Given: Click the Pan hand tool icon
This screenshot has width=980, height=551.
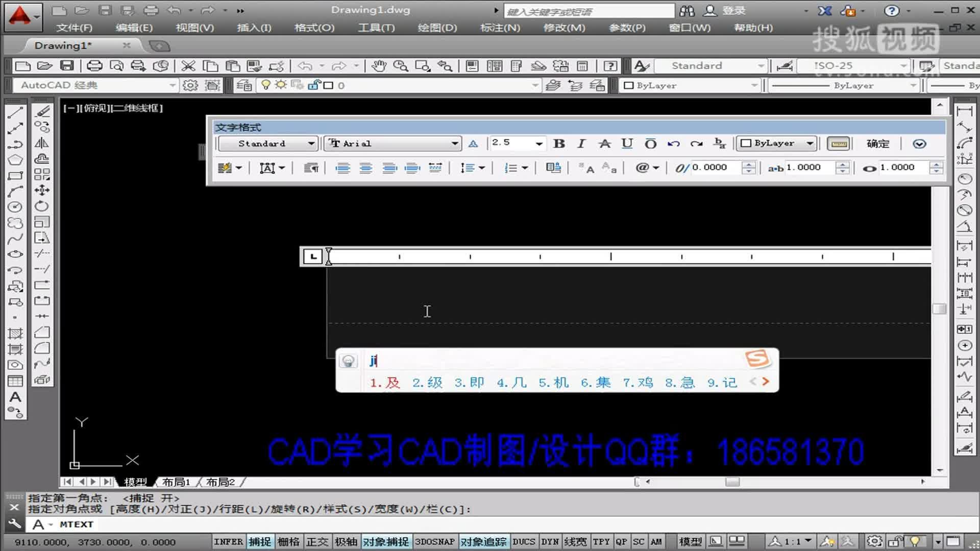Looking at the screenshot, I should [378, 66].
